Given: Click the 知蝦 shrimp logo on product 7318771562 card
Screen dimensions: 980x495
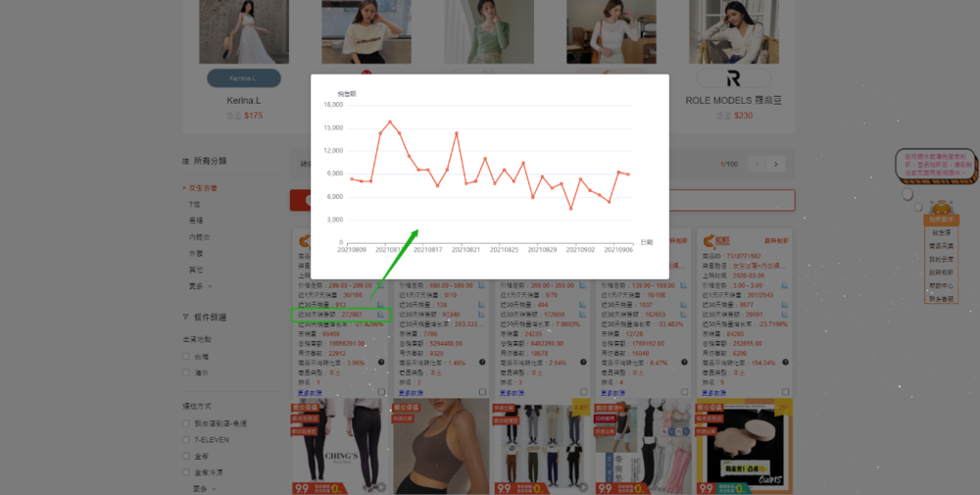Looking at the screenshot, I should pos(716,241).
